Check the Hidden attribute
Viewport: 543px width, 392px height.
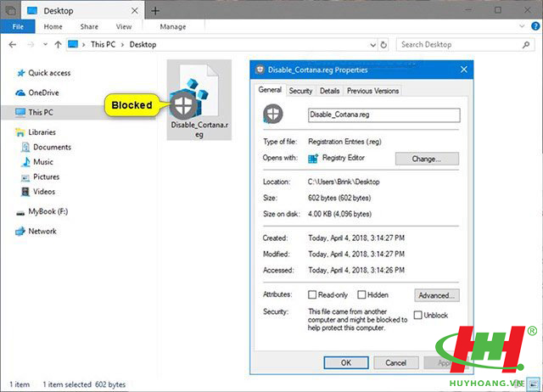(x=361, y=294)
